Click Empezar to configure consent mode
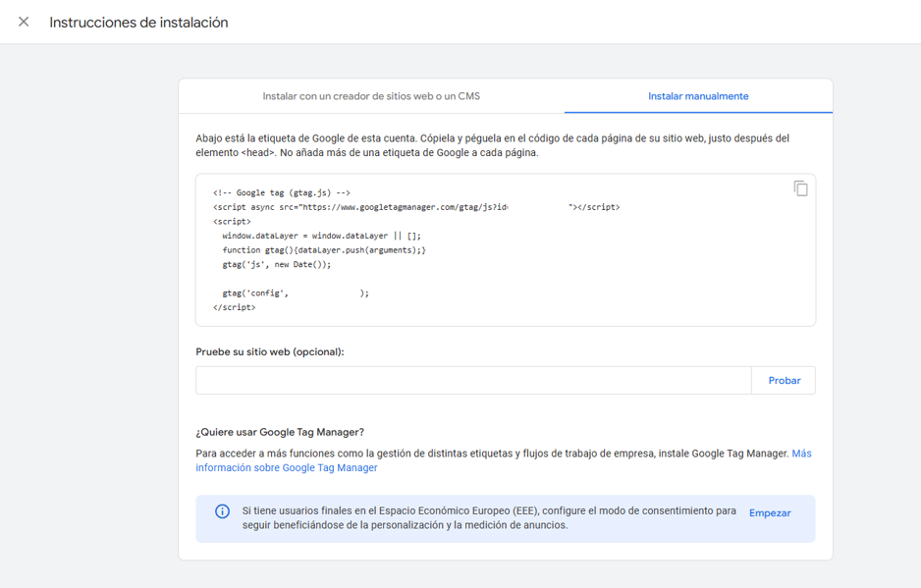The height and width of the screenshot is (588, 921). (770, 512)
